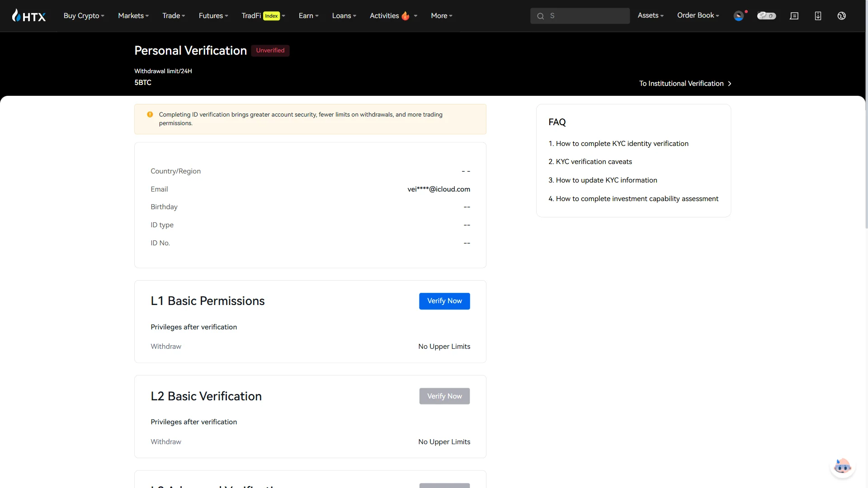Image resolution: width=868 pixels, height=488 pixels.
Task: Click the Birthday label
Action: click(x=164, y=207)
